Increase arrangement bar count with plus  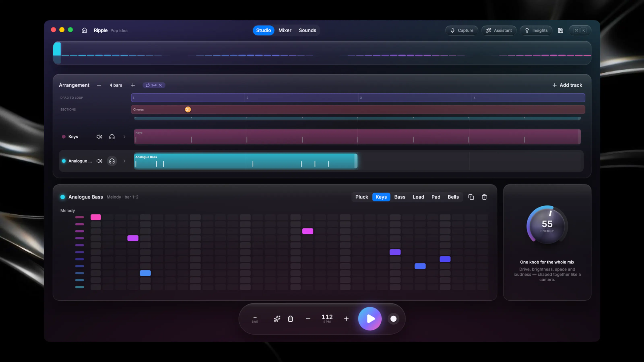(133, 85)
